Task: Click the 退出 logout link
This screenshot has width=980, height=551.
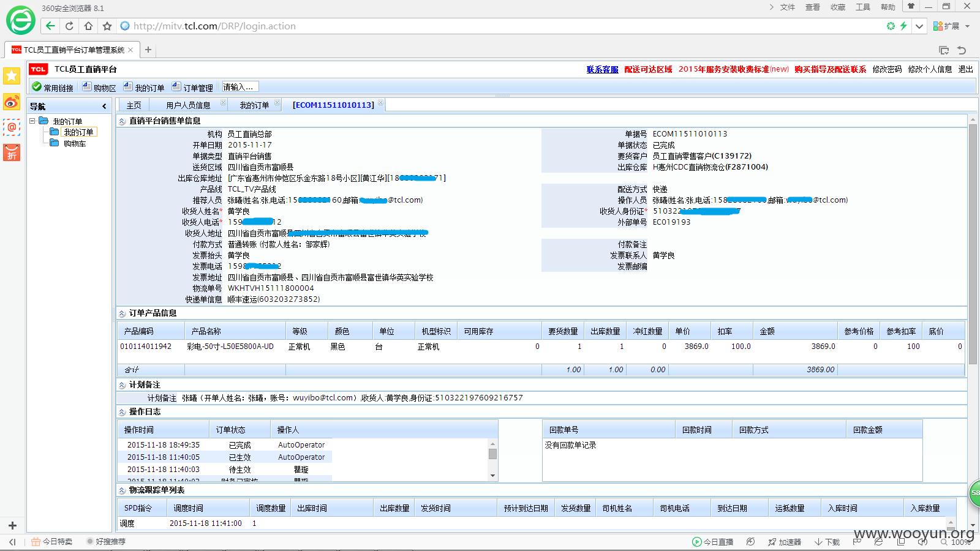Action: click(965, 69)
